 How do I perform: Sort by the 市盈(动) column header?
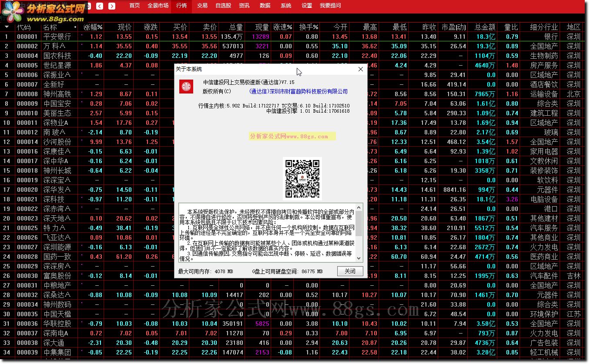[453, 27]
